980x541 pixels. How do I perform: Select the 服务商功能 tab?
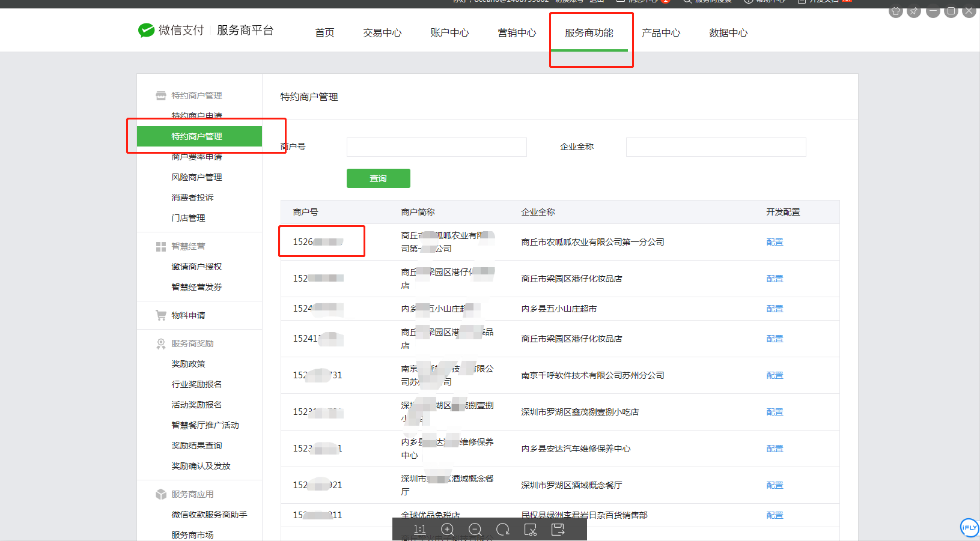(589, 33)
